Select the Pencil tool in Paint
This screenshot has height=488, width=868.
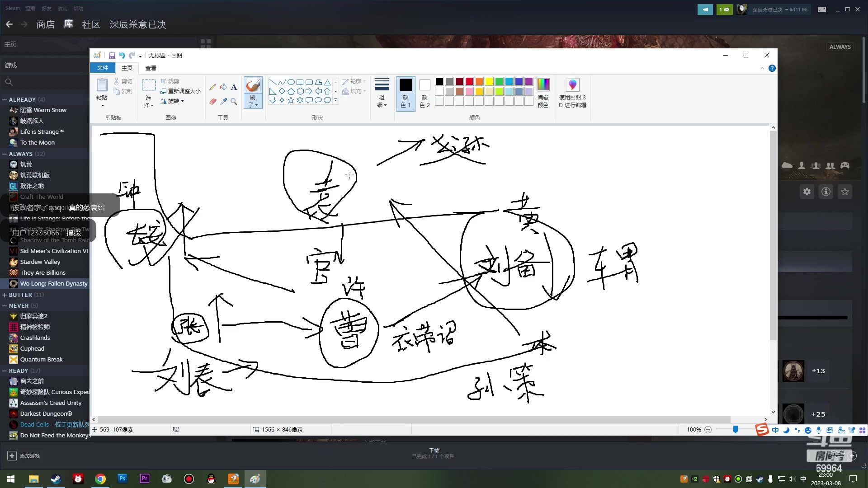[x=212, y=87]
